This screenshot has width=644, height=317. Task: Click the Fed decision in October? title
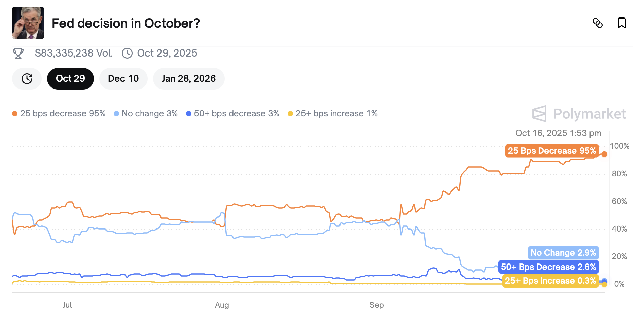126,23
